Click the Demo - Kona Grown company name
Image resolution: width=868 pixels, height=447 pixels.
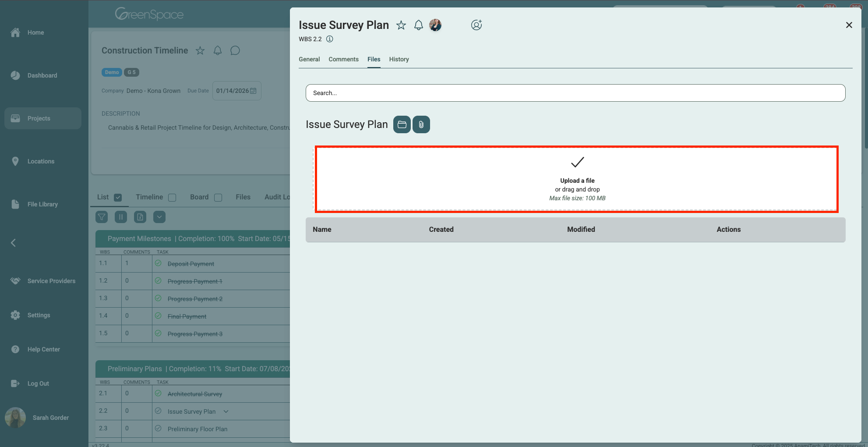point(153,91)
